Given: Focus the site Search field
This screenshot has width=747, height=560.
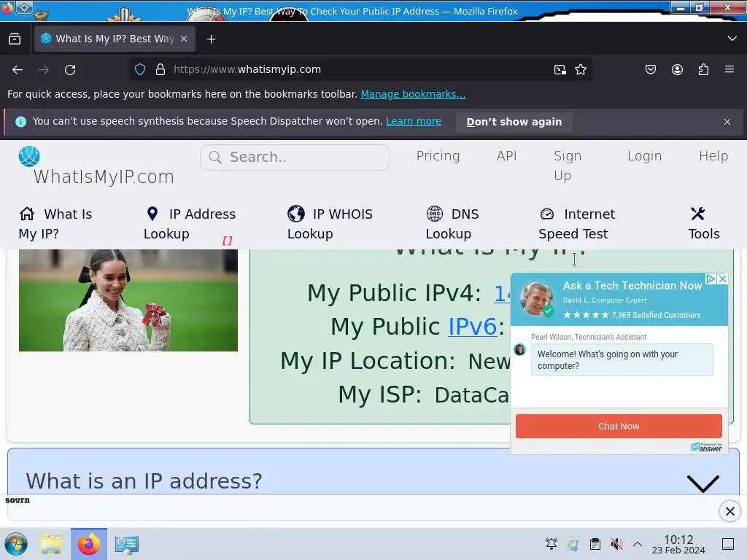Looking at the screenshot, I should 295,157.
